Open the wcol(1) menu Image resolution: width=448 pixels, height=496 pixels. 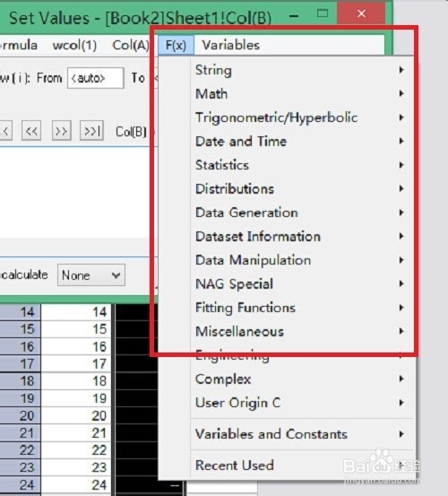point(74,45)
